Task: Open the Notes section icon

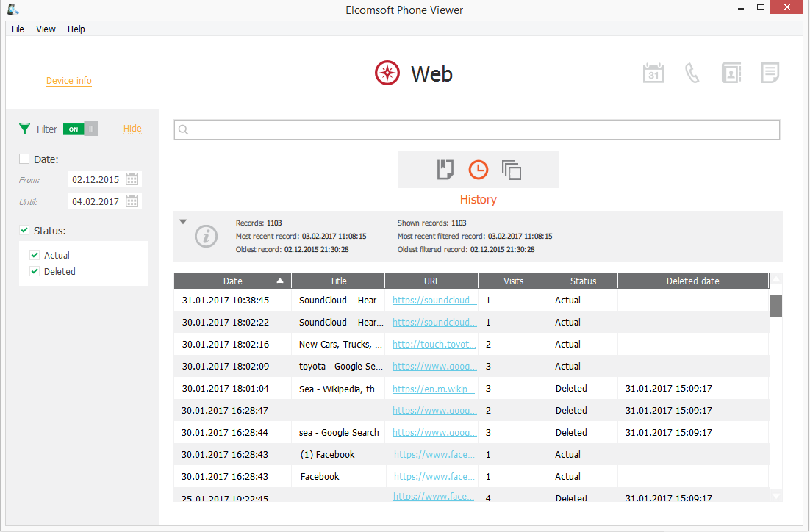Action: tap(770, 73)
